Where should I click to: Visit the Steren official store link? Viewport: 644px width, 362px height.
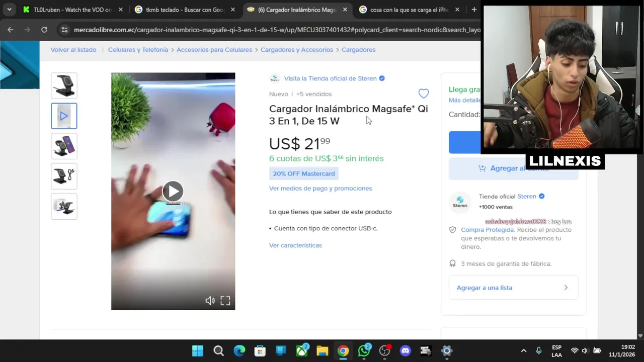(330, 78)
